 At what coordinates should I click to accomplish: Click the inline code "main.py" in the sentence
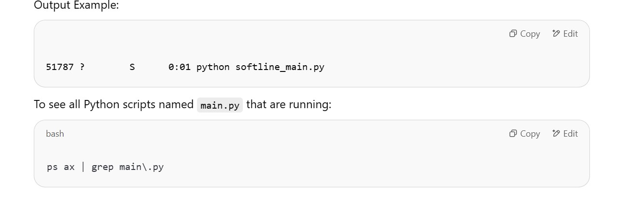(x=220, y=105)
